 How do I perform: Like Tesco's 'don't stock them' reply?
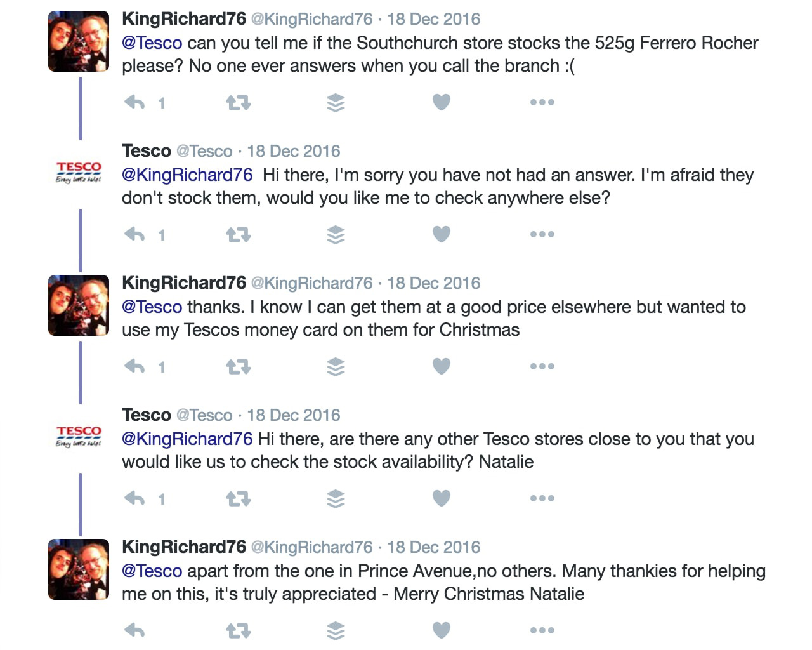(x=442, y=234)
